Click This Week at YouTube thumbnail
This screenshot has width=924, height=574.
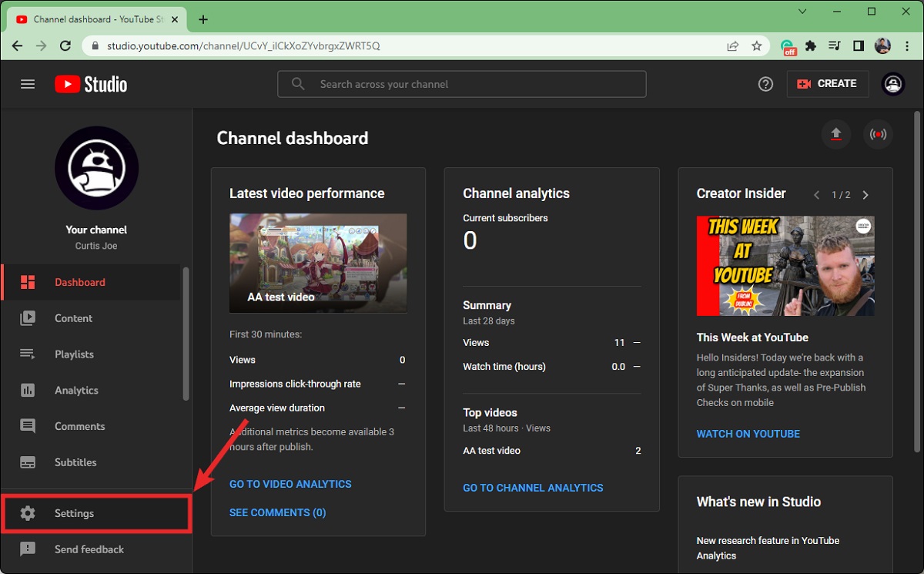click(785, 266)
